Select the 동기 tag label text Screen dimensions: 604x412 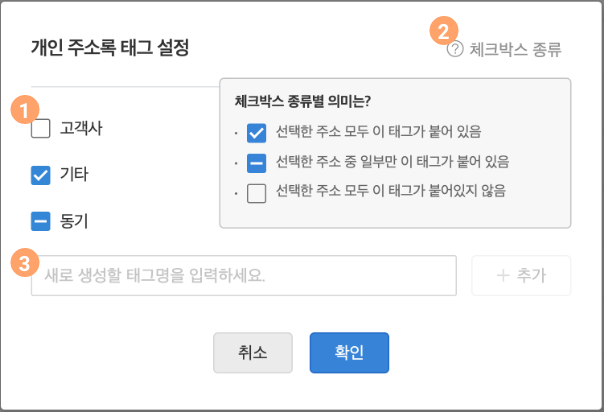[74, 221]
